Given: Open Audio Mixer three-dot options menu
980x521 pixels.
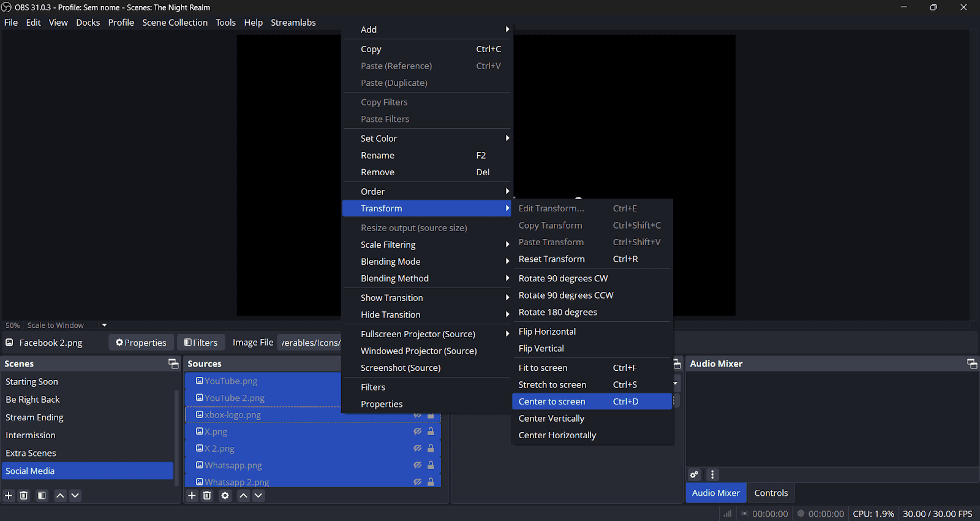Looking at the screenshot, I should click(712, 474).
